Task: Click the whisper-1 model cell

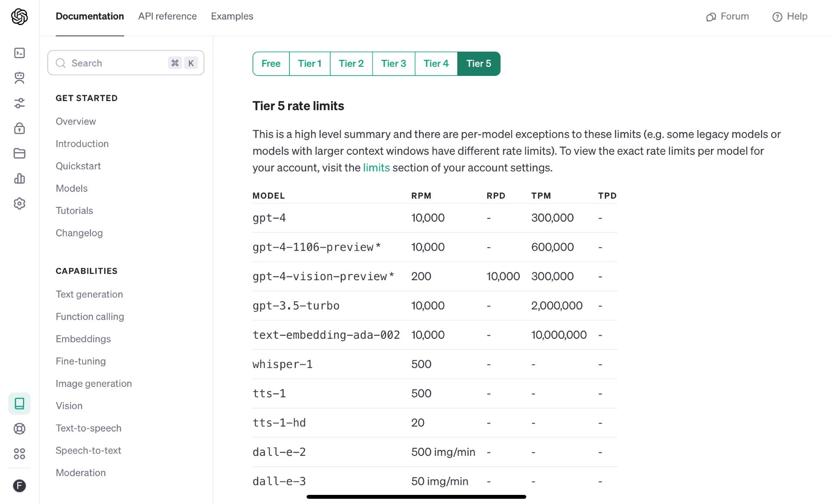Action: pyautogui.click(x=282, y=364)
